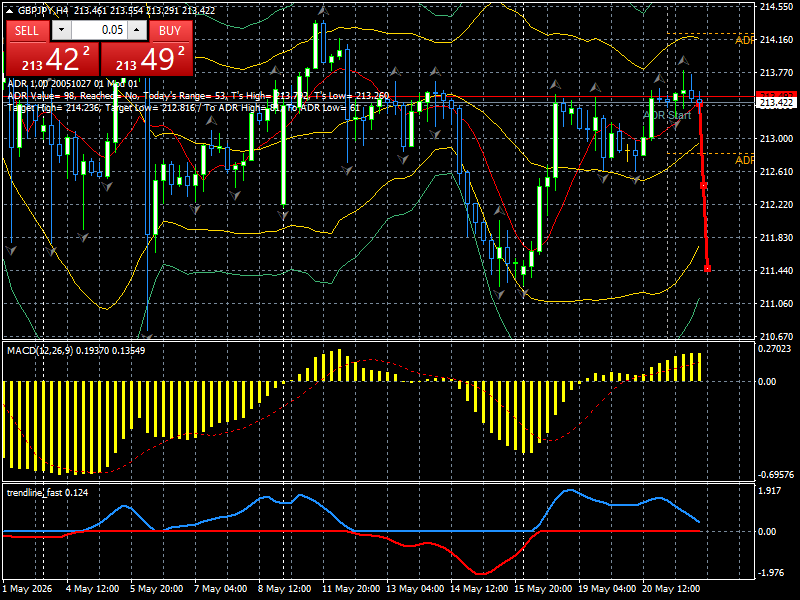
Task: Click the ADR Start label on chart
Action: click(667, 115)
